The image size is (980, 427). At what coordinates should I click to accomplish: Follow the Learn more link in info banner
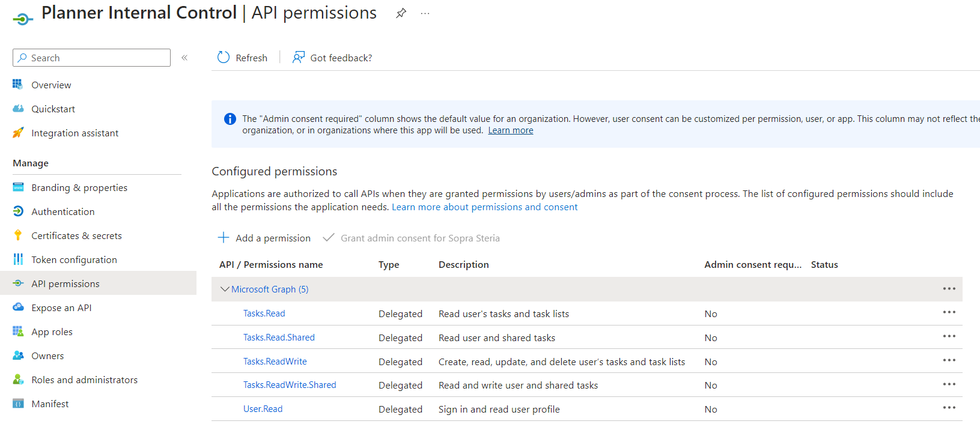click(x=511, y=130)
